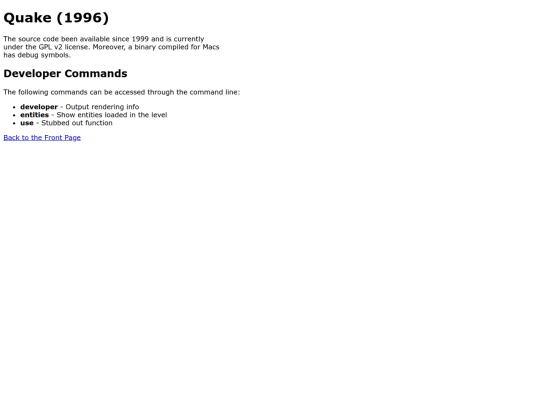Click the bullet marker beside use
Viewport: 540px width, 405px height.
click(x=14, y=124)
